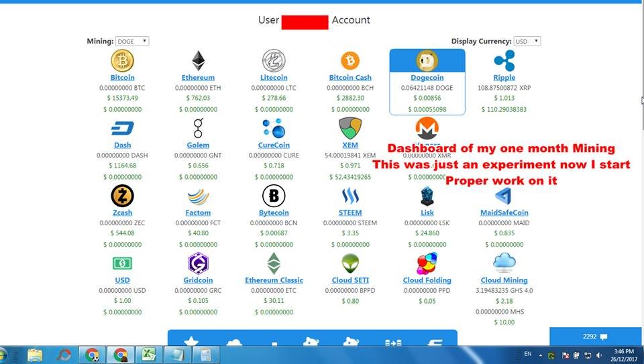Click the coin exchange icon in bottom toolbar
Viewport: 644px width, 364px height.
click(x=393, y=343)
